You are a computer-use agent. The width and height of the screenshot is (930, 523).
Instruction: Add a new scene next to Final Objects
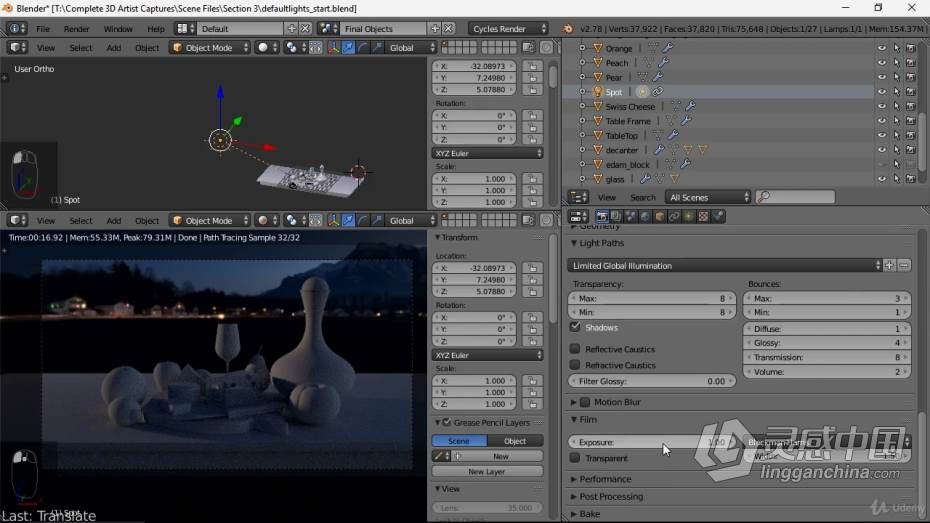pyautogui.click(x=435, y=28)
